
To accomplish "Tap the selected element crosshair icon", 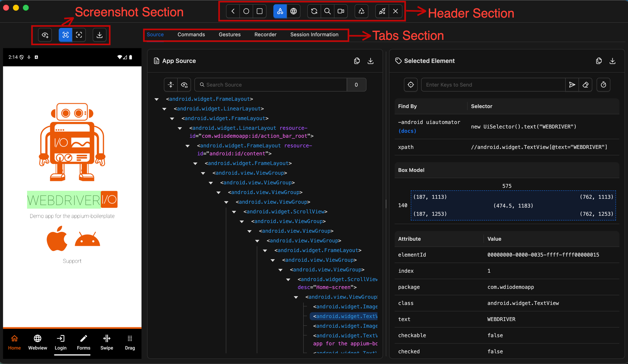I will 410,85.
